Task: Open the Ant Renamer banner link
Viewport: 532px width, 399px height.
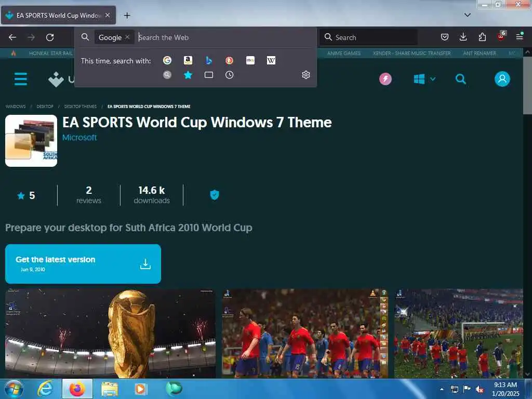Action: pos(480,54)
